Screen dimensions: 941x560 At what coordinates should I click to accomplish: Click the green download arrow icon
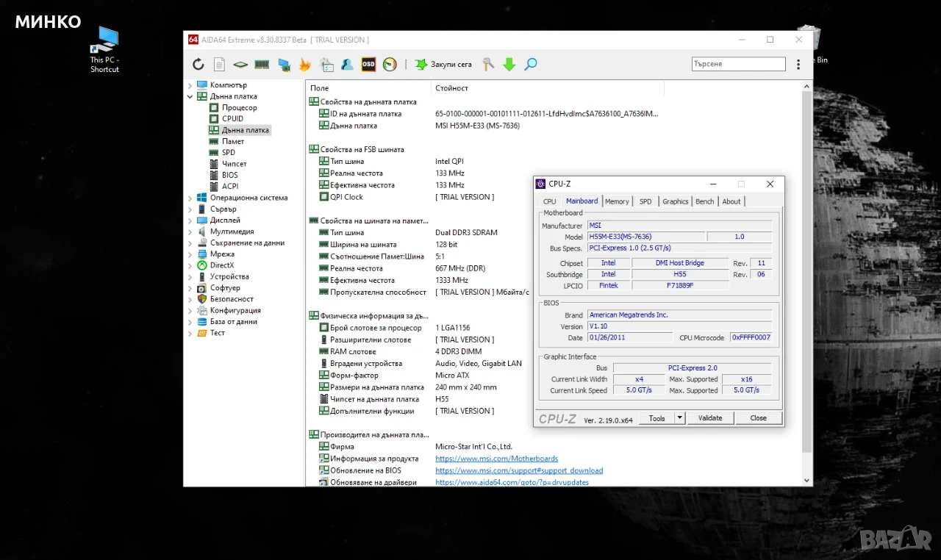[509, 65]
